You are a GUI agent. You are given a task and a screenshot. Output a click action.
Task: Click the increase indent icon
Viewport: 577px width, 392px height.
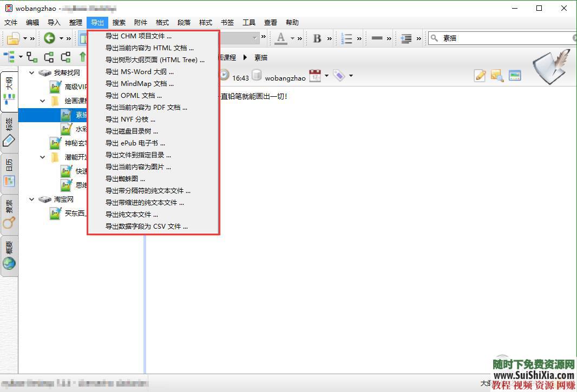point(406,38)
